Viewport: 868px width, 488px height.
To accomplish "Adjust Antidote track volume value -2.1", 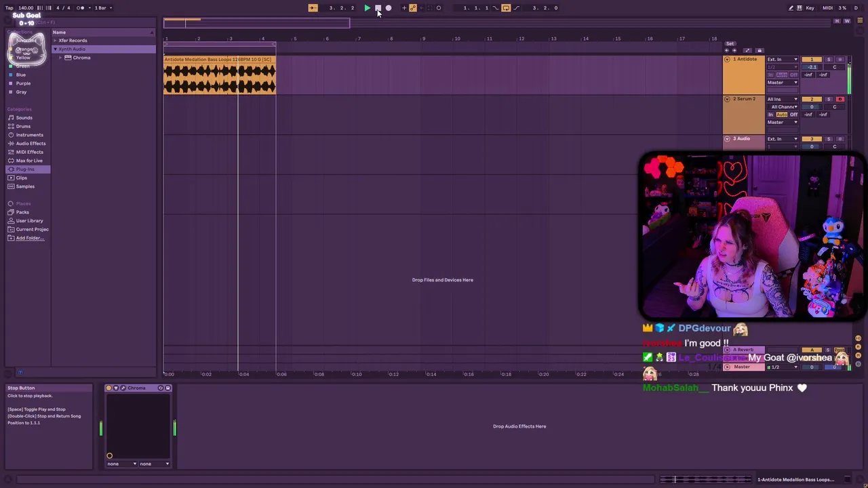I will click(812, 67).
